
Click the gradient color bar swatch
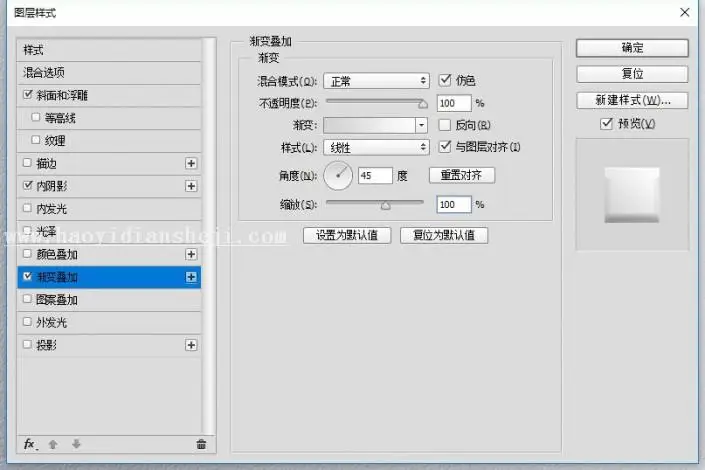pos(369,125)
